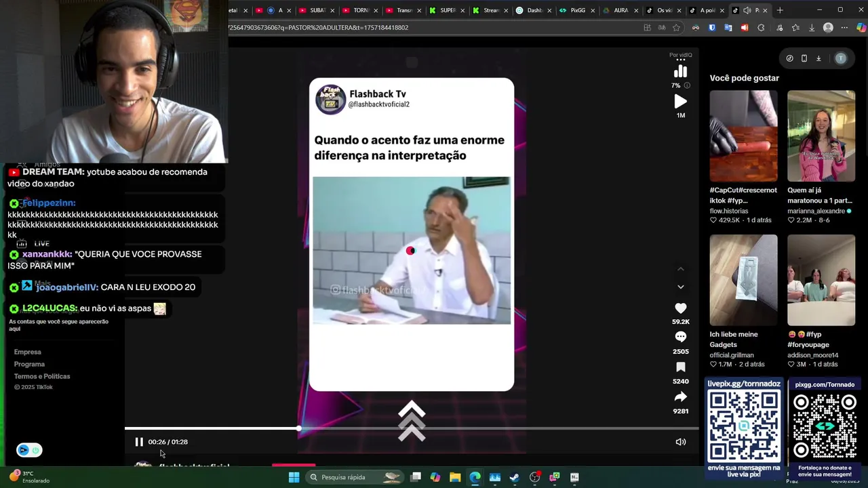The image size is (868, 488).
Task: Seek the video progress bar at its handle
Action: tap(299, 428)
